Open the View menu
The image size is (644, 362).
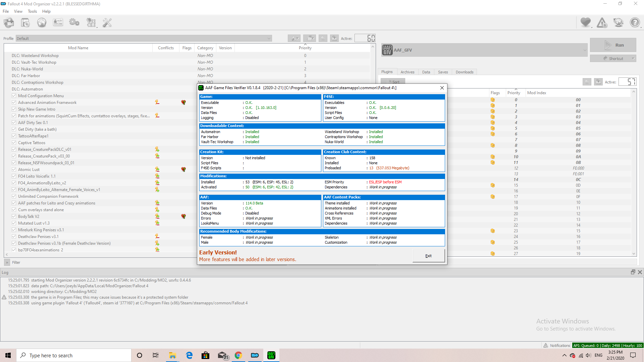pyautogui.click(x=18, y=11)
